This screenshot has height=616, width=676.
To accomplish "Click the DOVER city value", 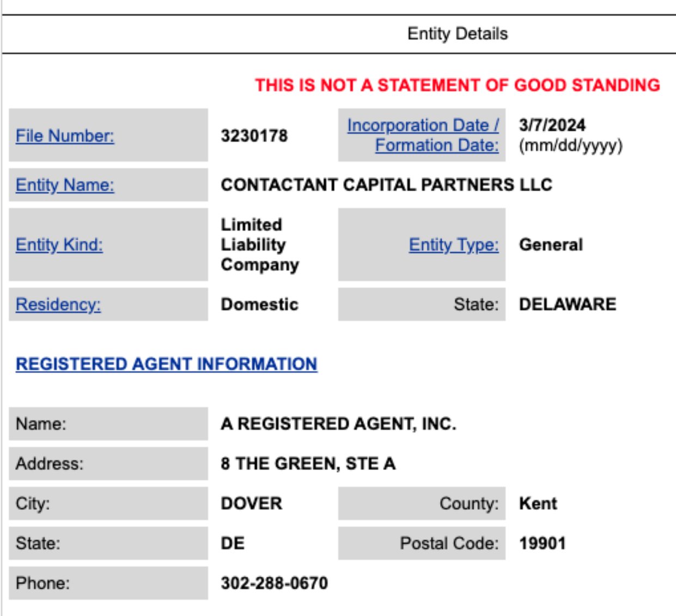I will point(252,503).
